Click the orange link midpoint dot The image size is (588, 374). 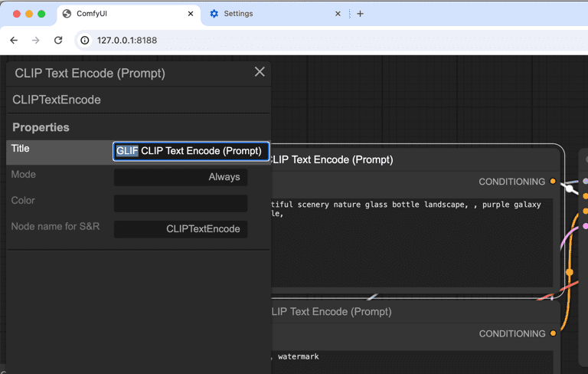tap(570, 272)
